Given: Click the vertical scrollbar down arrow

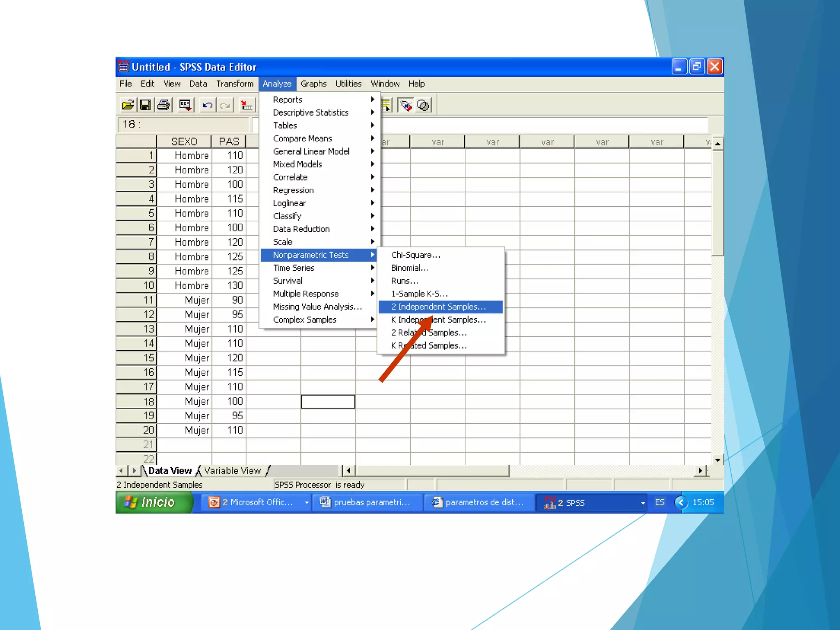Looking at the screenshot, I should coord(717,460).
